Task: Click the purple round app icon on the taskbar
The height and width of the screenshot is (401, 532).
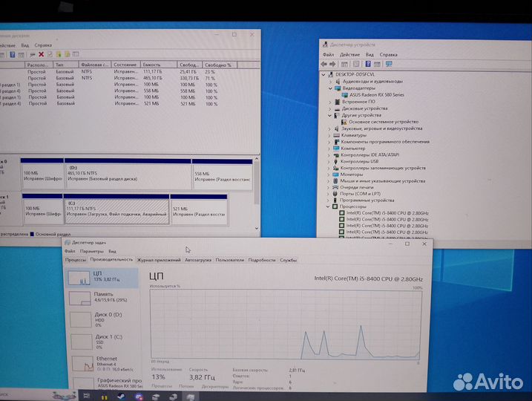Action: [x=139, y=397]
